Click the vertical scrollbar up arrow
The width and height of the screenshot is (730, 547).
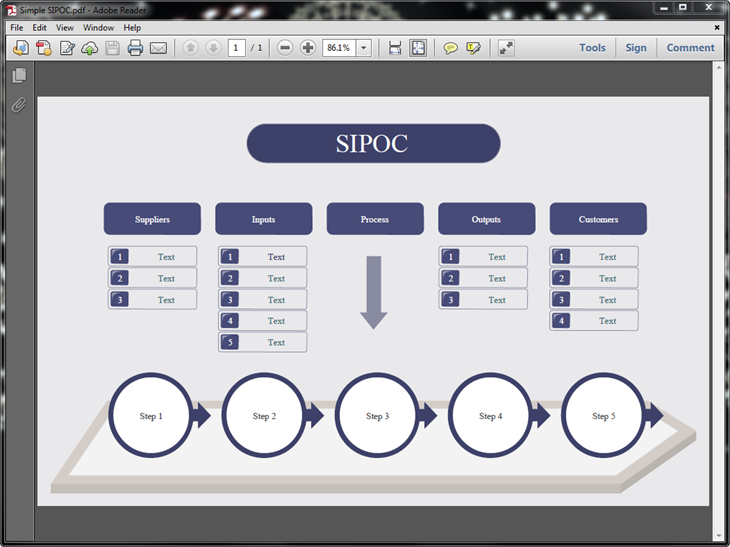(x=719, y=67)
